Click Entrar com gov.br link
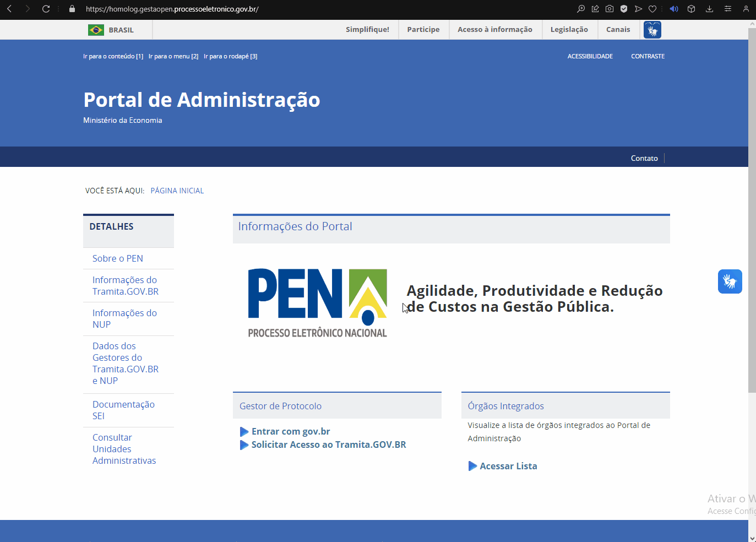The height and width of the screenshot is (542, 756). [x=291, y=431]
